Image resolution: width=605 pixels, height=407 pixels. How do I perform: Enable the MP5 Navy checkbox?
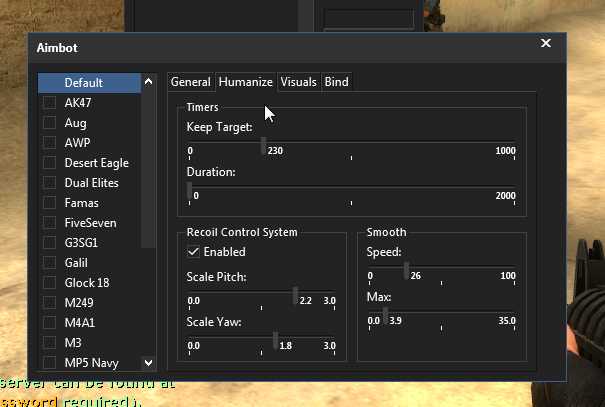(x=49, y=363)
